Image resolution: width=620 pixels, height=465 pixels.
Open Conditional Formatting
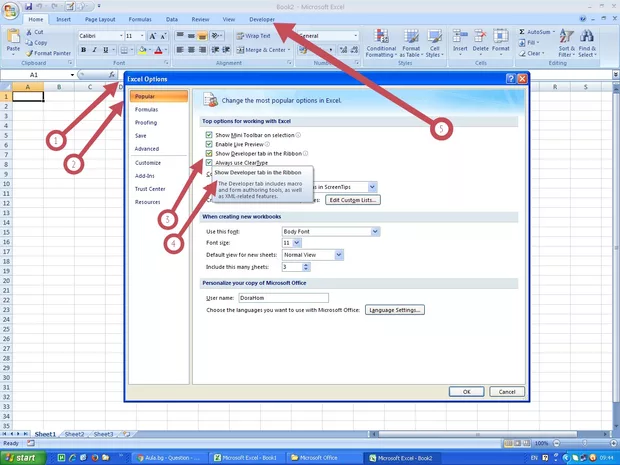pos(381,43)
